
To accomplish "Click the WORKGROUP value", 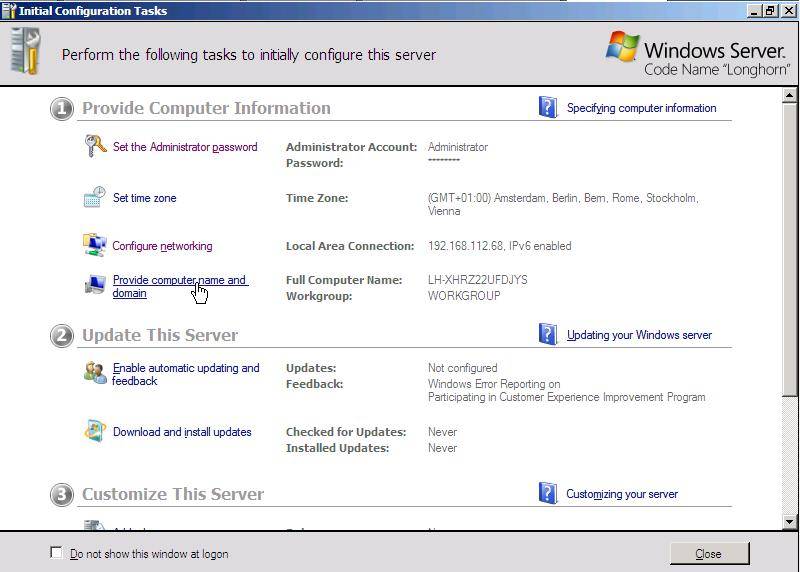I will click(x=464, y=295).
